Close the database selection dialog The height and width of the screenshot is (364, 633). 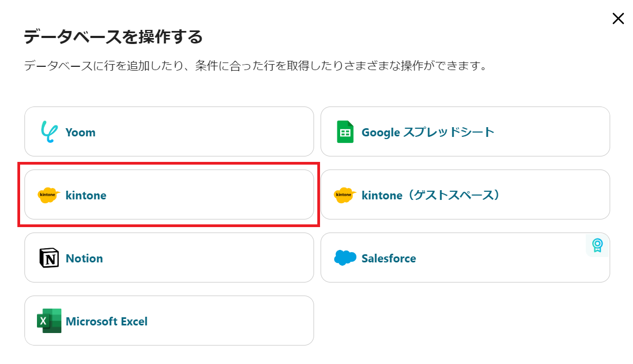coord(618,18)
